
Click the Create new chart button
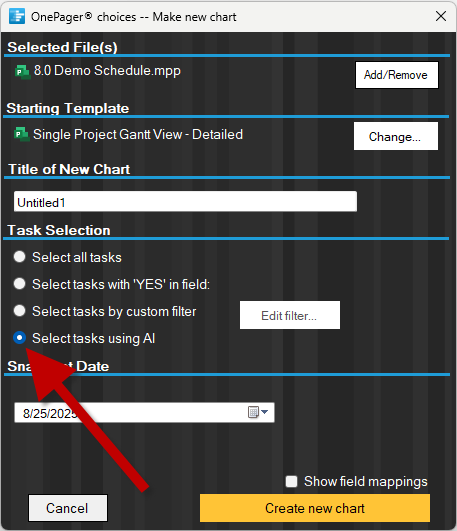[x=315, y=508]
